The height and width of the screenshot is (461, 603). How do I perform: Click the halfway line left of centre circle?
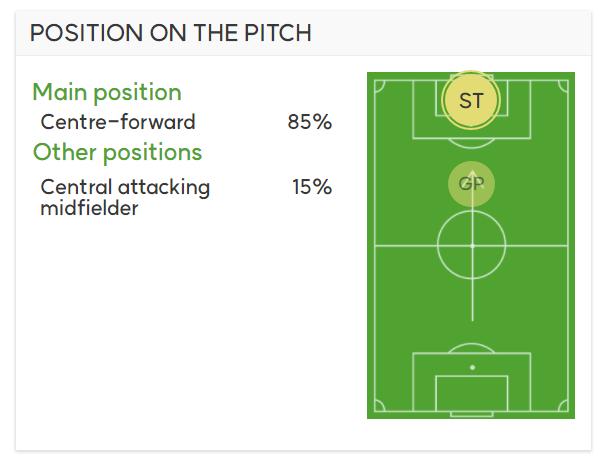coord(406,246)
